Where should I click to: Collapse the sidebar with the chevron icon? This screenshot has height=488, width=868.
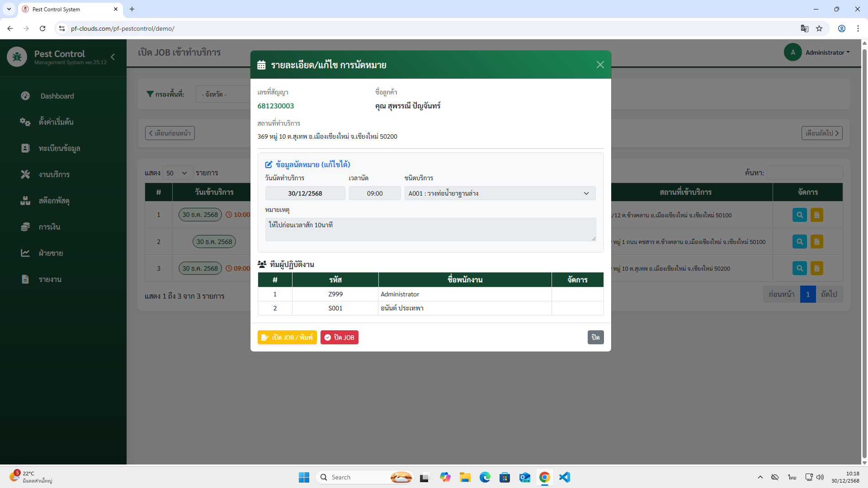[x=113, y=57]
